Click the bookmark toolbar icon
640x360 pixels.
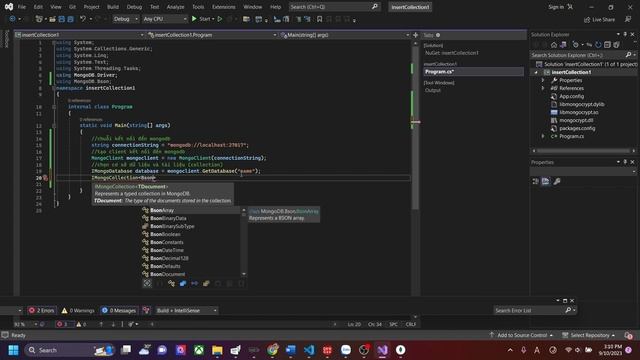[320, 19]
